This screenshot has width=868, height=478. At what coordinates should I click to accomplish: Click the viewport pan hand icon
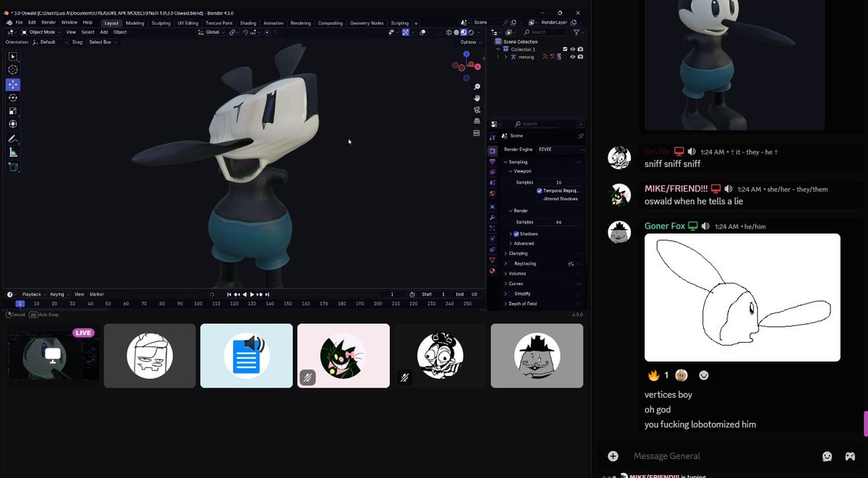click(x=477, y=98)
